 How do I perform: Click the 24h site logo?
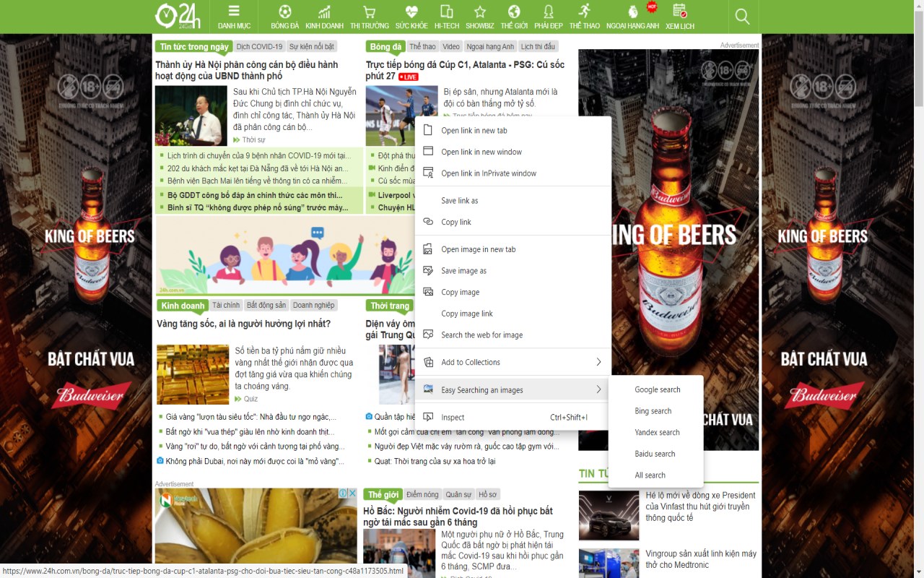pyautogui.click(x=178, y=15)
